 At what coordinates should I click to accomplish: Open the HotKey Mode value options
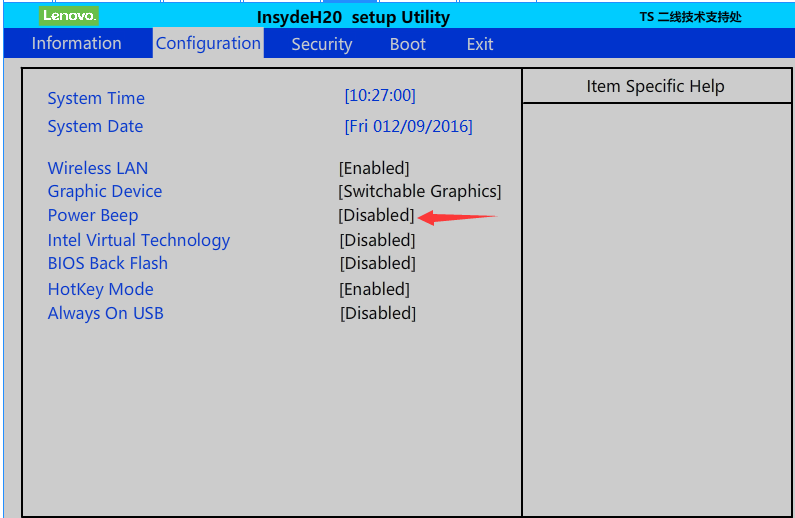(x=374, y=289)
